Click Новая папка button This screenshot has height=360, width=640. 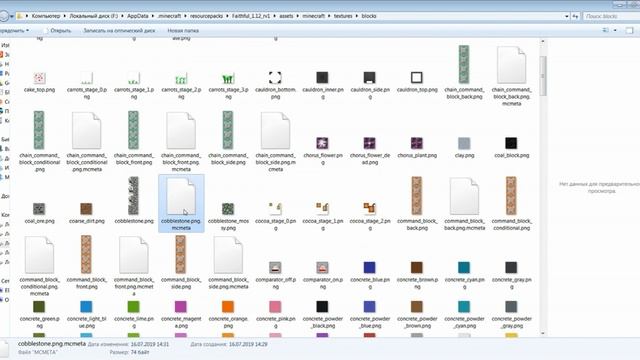click(183, 31)
